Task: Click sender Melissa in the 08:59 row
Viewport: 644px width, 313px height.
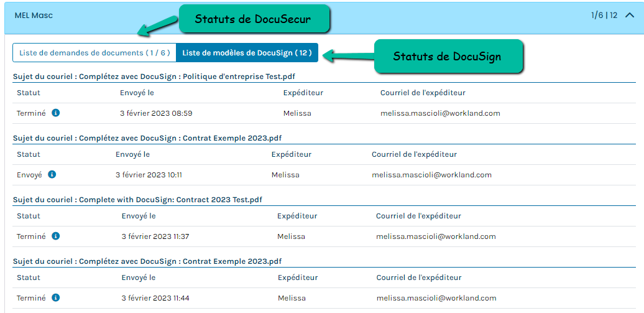Action: coord(297,113)
